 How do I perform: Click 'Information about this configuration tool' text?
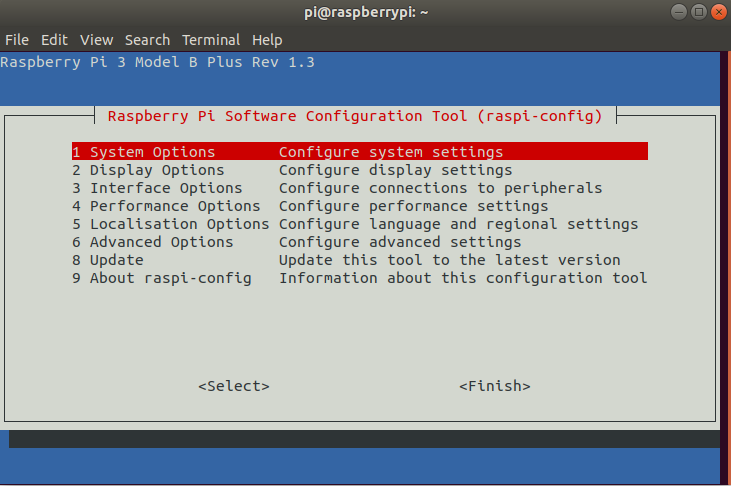pyautogui.click(x=463, y=278)
